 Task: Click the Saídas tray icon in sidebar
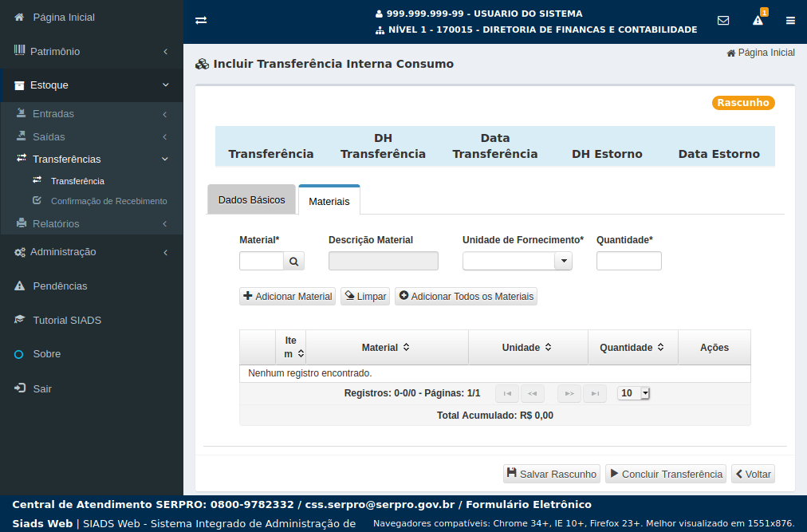tap(21, 136)
